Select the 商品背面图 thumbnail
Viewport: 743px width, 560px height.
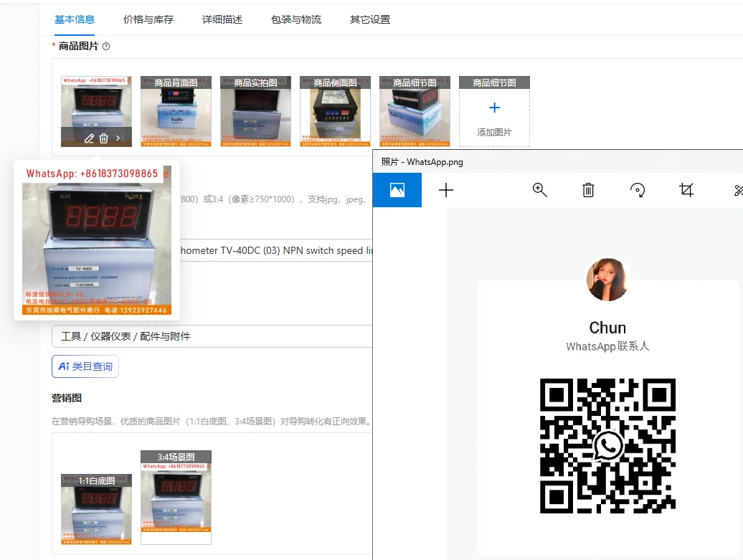point(176,112)
